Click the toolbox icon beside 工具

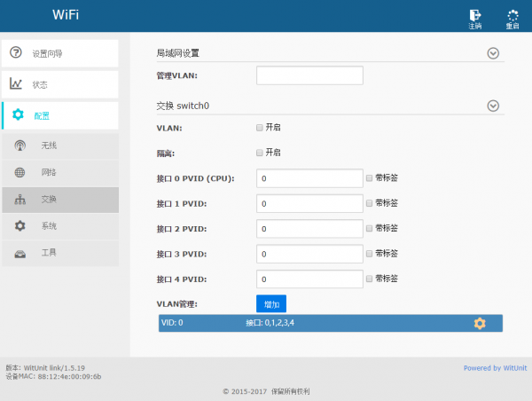20,254
